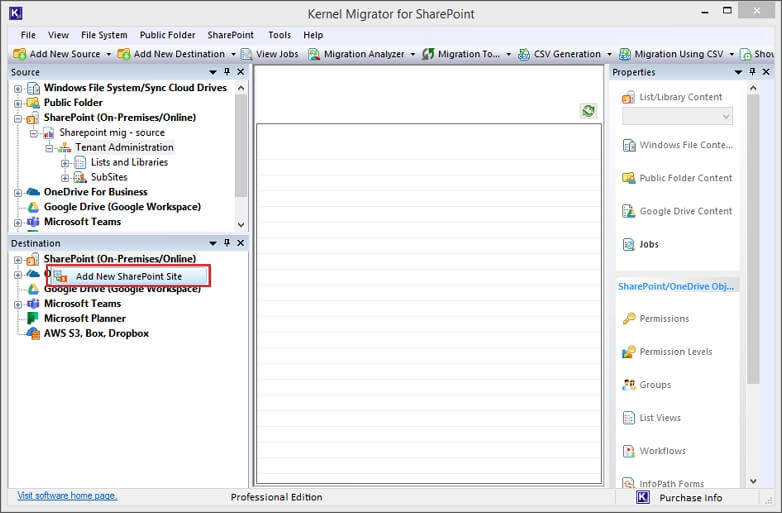Click the Migration Using CSV icon
This screenshot has width=782, height=513.
[625, 54]
